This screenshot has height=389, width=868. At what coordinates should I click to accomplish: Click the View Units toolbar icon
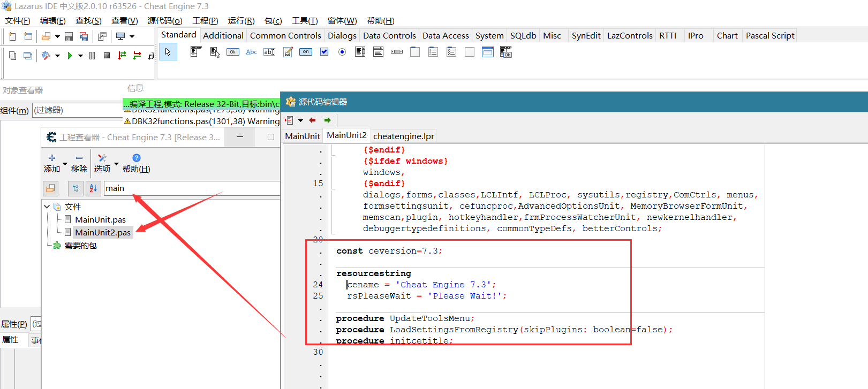click(x=12, y=56)
